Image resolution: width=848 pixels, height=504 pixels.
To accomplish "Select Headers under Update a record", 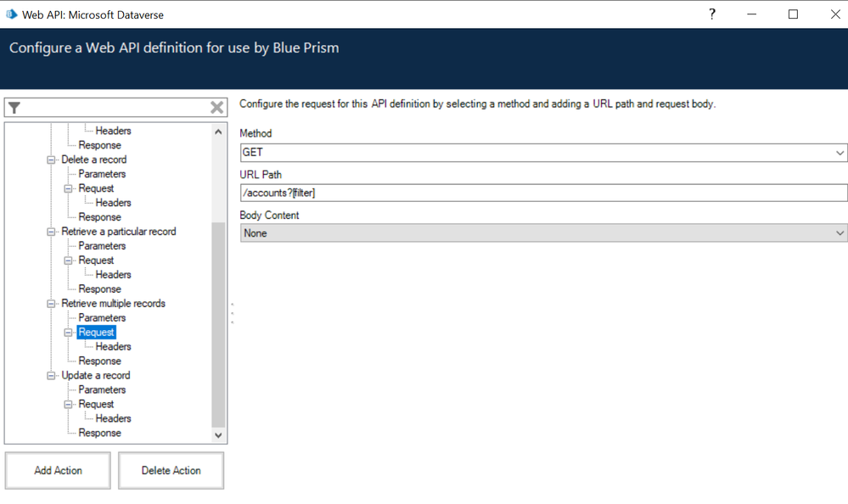I will (x=113, y=418).
